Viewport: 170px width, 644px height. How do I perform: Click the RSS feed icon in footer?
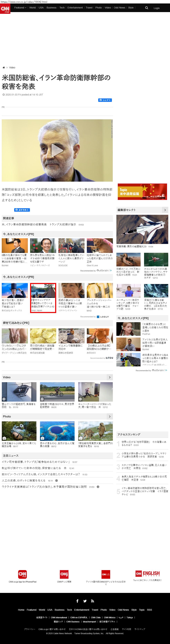[x=92, y=601]
